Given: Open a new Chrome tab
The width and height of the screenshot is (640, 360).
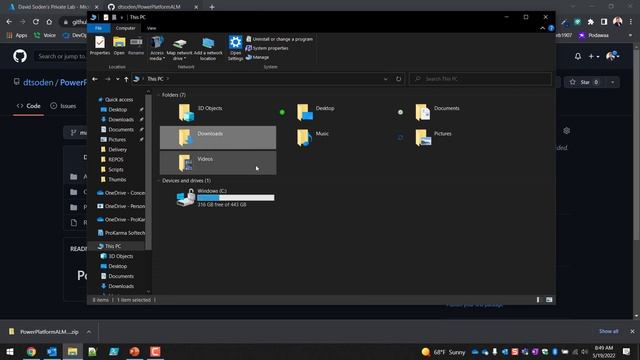Looking at the screenshot, I should pyautogui.click(x=212, y=7).
